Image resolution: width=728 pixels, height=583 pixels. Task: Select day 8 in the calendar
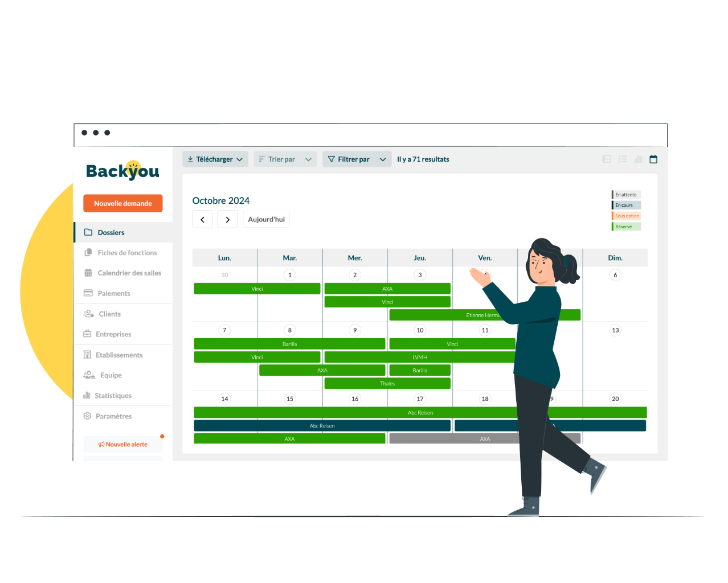coord(290,330)
